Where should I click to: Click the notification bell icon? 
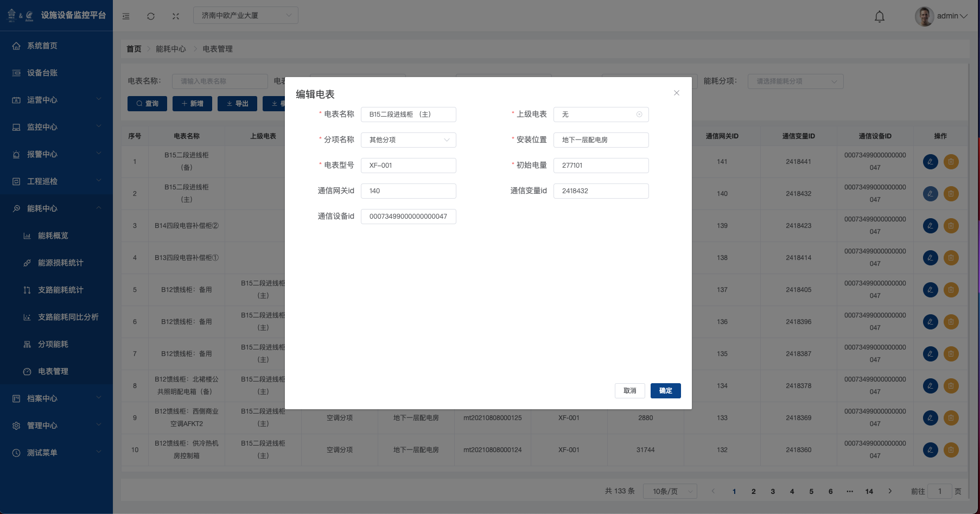tap(879, 16)
